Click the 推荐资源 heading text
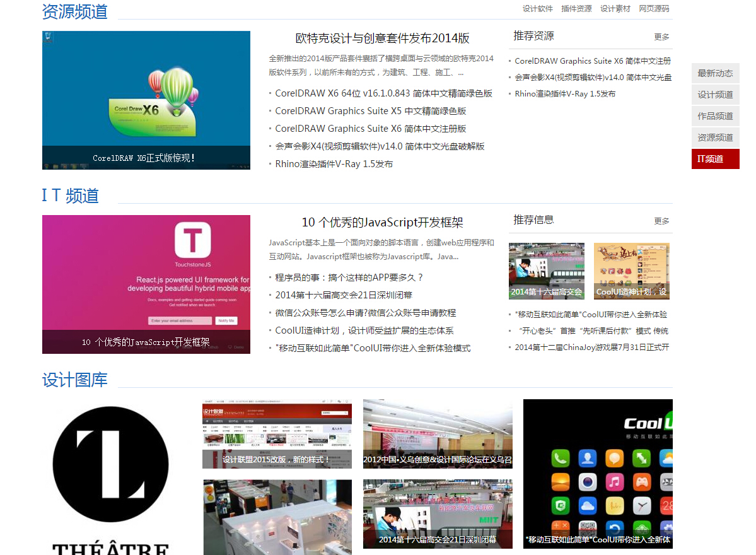 (x=533, y=36)
